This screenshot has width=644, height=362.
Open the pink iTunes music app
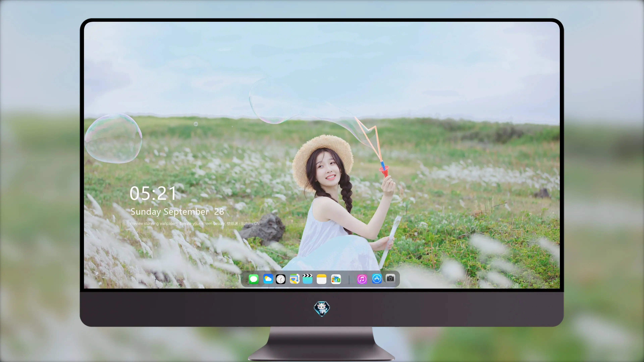362,279
